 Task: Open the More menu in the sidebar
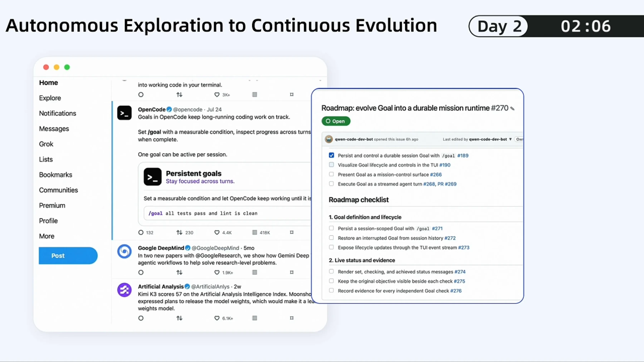pyautogui.click(x=47, y=236)
